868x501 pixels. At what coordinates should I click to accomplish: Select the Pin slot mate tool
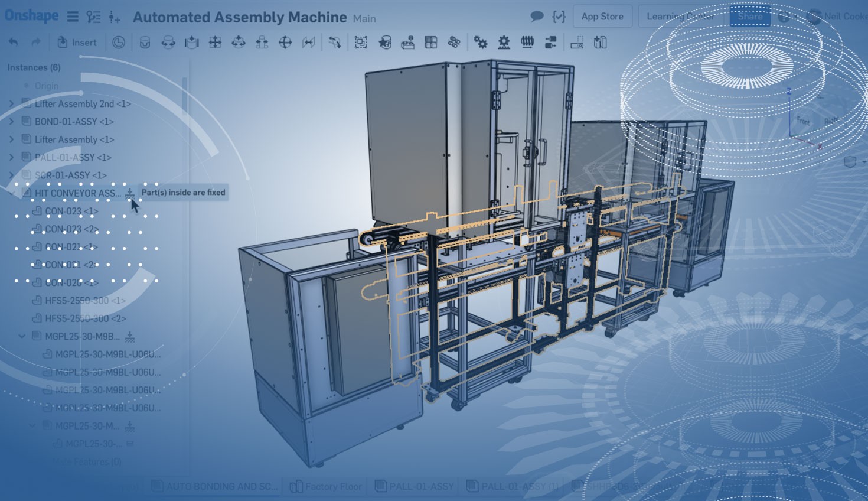pos(262,43)
